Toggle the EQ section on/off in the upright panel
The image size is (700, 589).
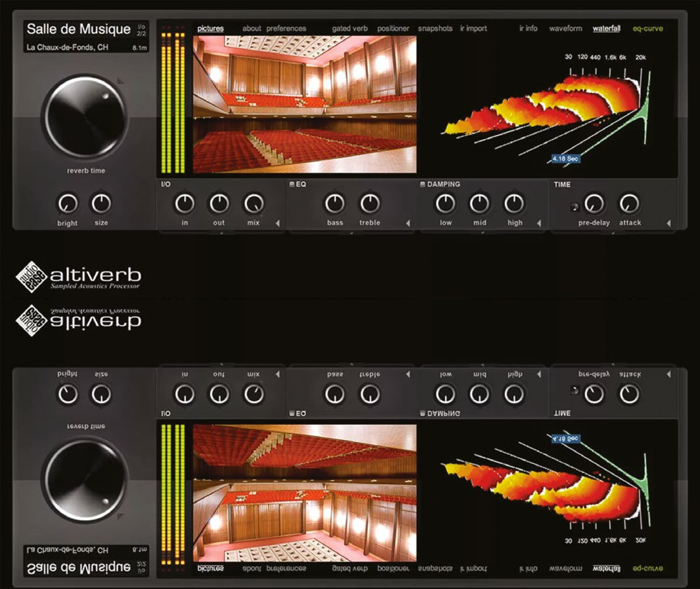click(x=292, y=184)
